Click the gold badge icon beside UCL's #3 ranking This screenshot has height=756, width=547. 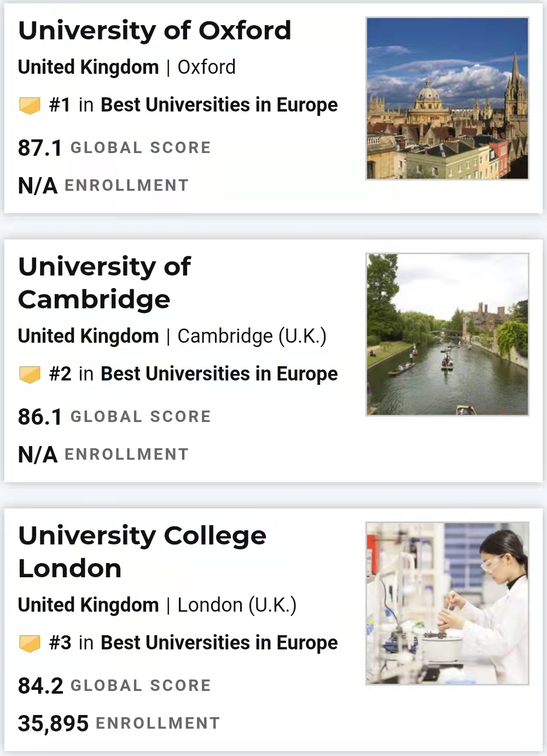pos(30,643)
